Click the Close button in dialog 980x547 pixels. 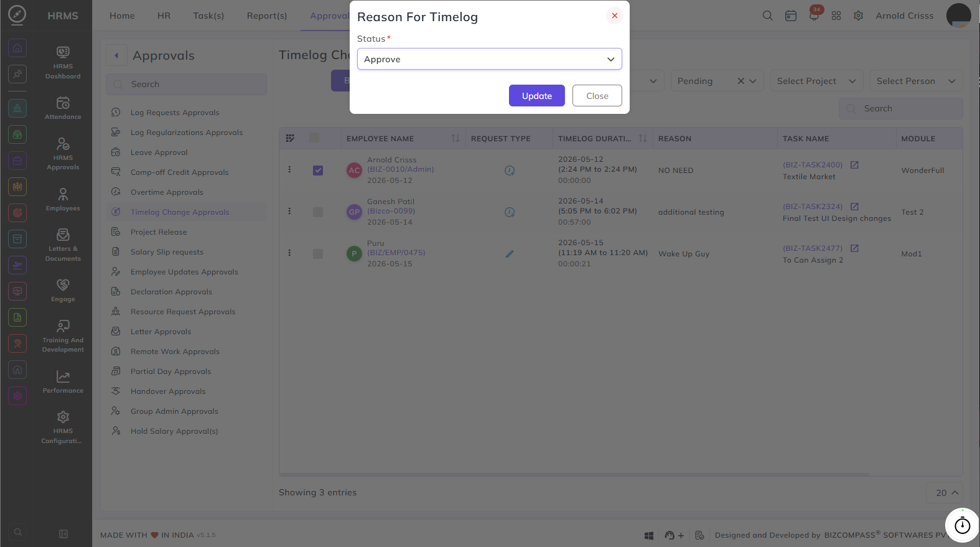coord(597,96)
